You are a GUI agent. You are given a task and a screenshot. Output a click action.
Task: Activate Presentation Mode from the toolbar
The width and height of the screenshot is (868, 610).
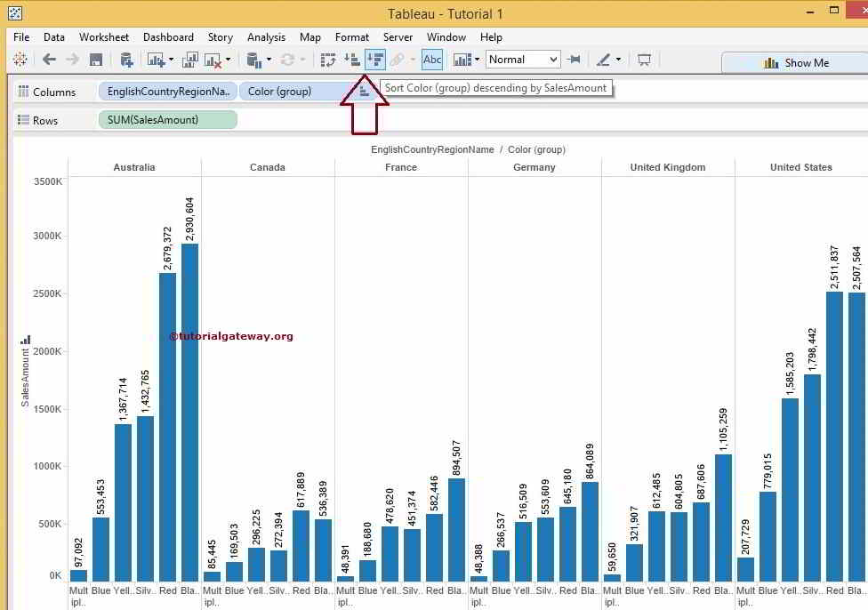pyautogui.click(x=643, y=59)
